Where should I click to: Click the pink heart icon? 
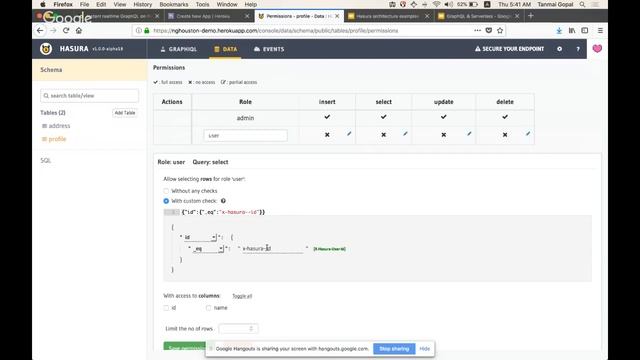coord(597,49)
